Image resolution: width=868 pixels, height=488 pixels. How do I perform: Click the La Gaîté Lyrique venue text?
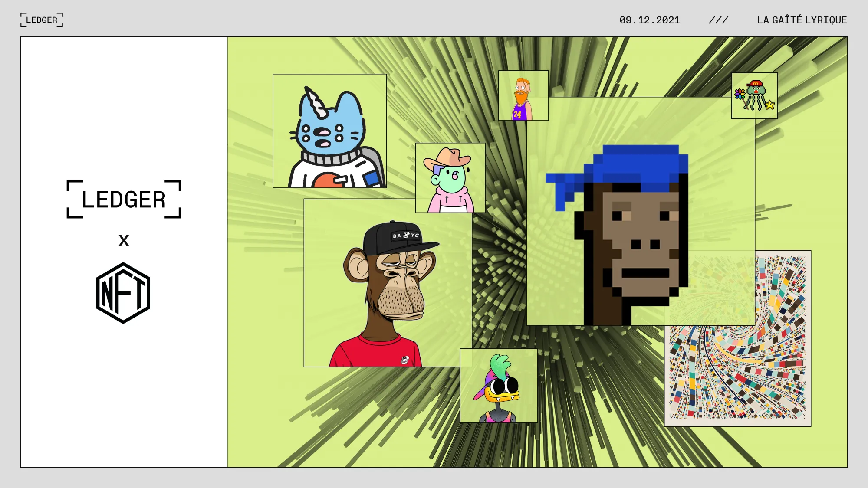pyautogui.click(x=802, y=20)
